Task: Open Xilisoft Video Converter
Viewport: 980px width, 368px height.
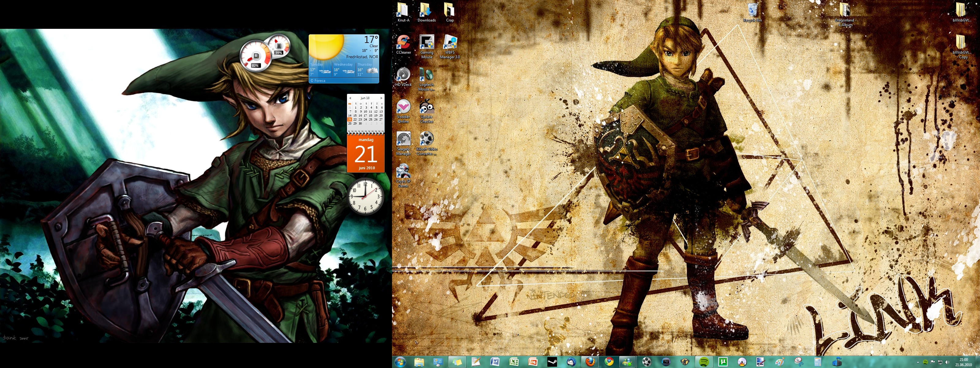Action: (x=427, y=144)
